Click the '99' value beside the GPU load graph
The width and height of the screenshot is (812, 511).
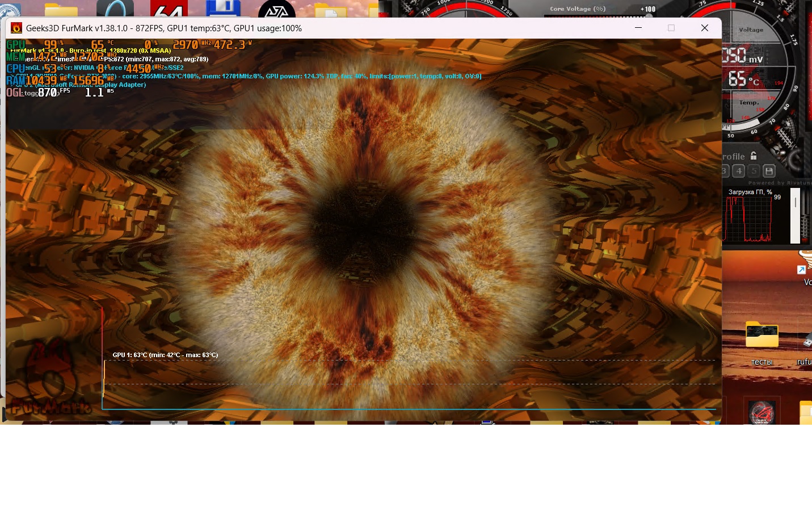(x=777, y=198)
